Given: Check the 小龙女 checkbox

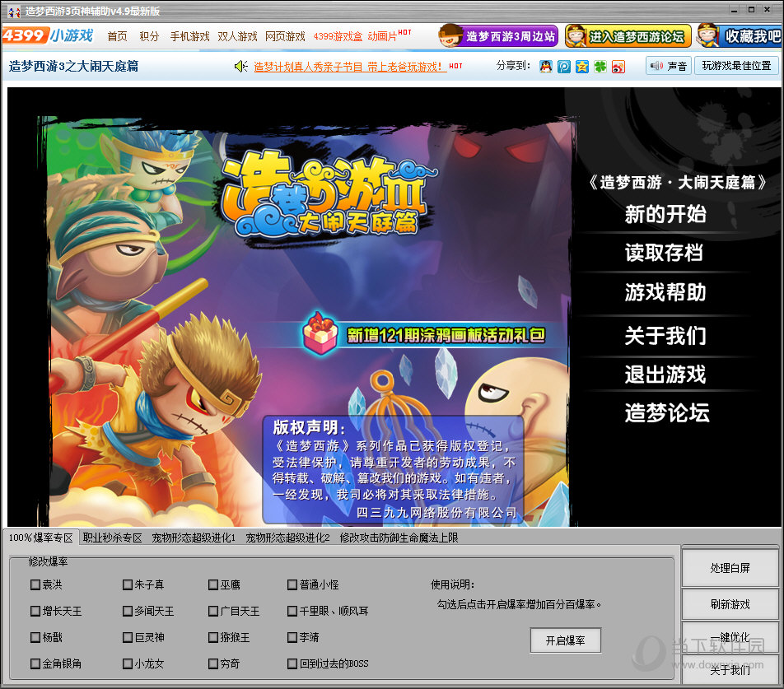Looking at the screenshot, I should [128, 664].
